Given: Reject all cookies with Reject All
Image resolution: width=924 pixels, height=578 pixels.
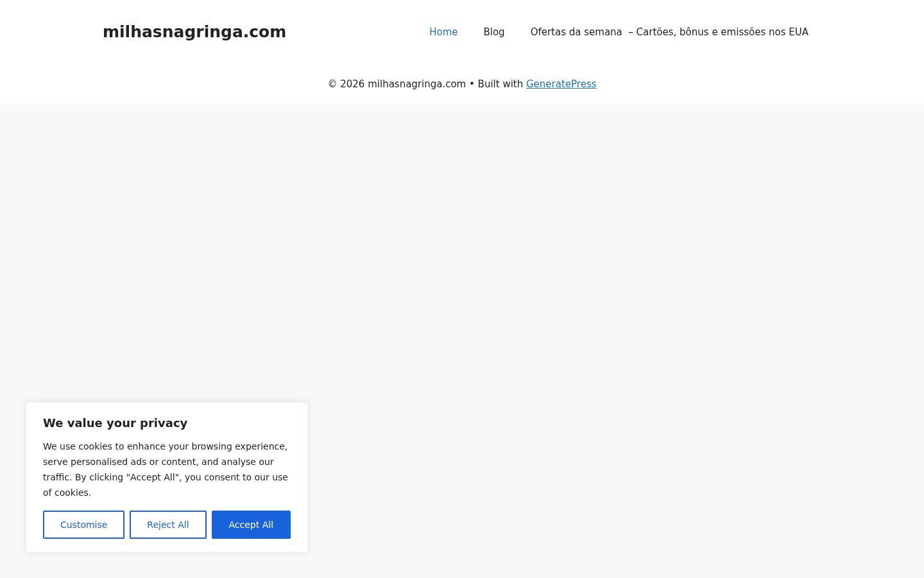Looking at the screenshot, I should pyautogui.click(x=168, y=525).
